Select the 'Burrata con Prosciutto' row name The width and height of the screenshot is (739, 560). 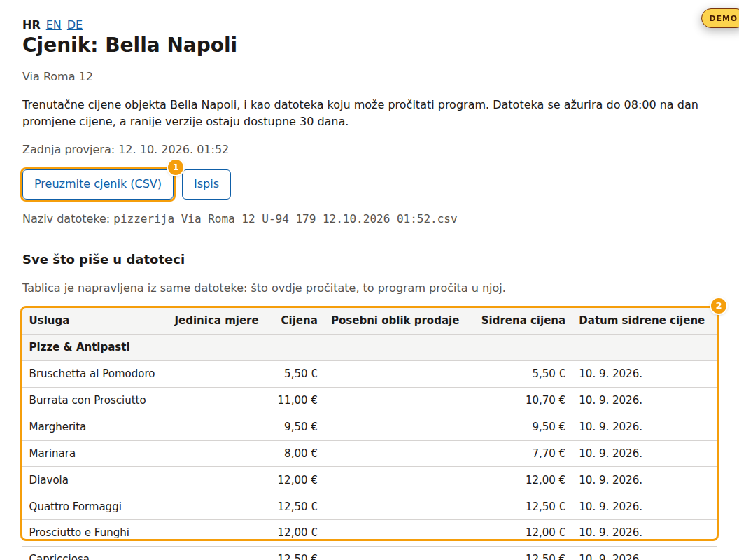[x=87, y=400]
